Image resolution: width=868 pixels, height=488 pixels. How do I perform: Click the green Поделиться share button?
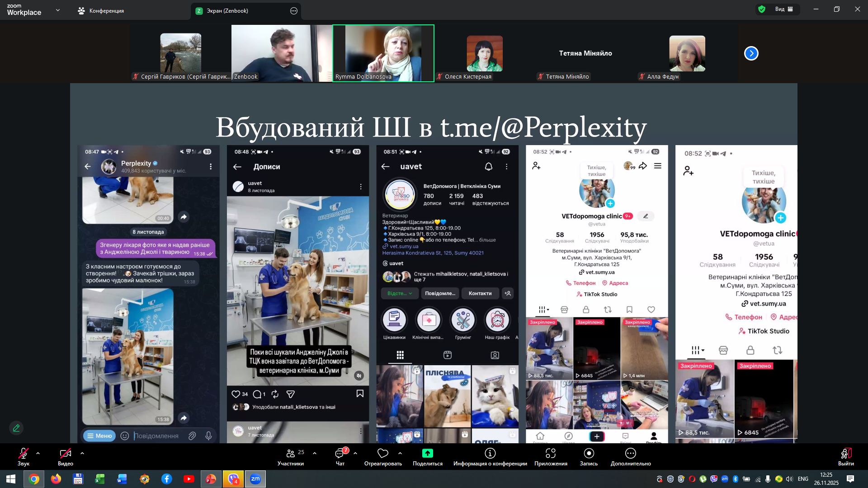coord(427,453)
